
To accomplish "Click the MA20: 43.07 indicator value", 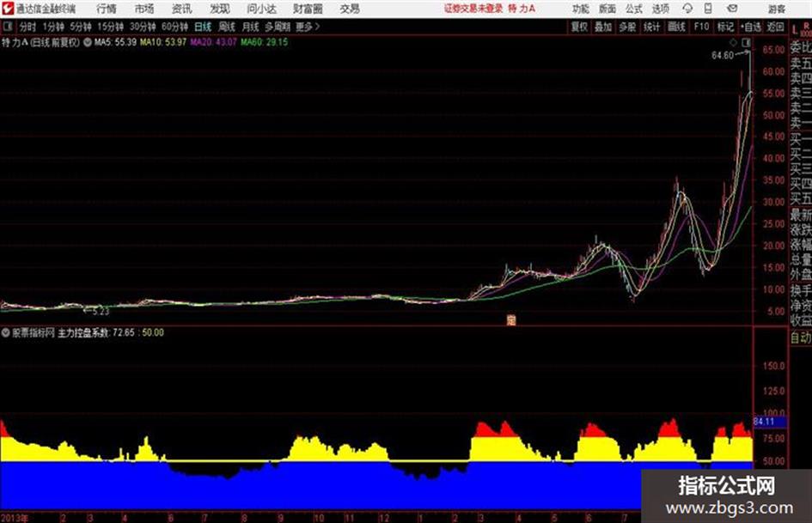I will (x=213, y=42).
